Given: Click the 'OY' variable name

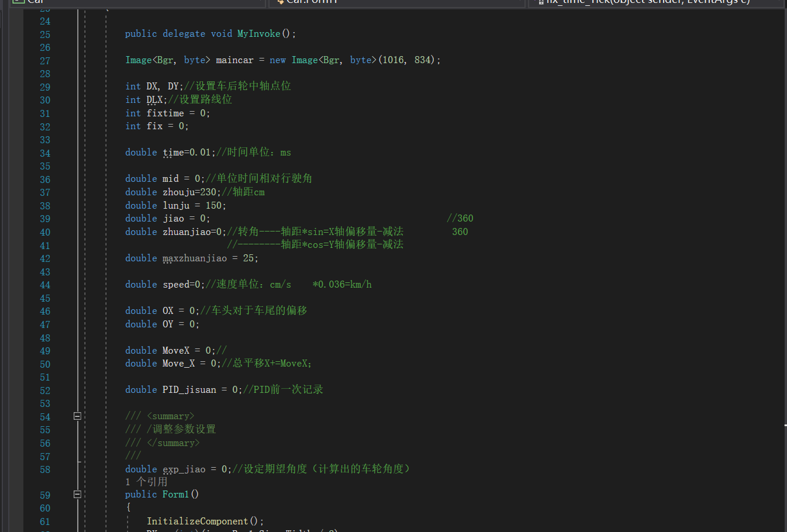Looking at the screenshot, I should 168,324.
